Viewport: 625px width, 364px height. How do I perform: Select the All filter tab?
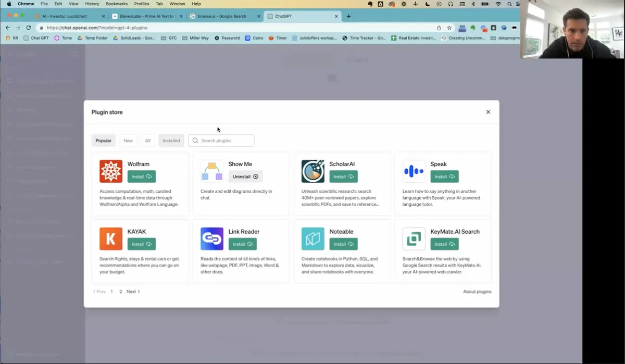coord(148,141)
